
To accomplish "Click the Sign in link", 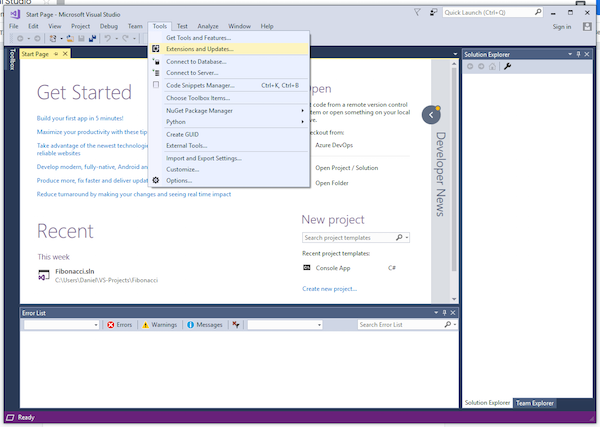I will [562, 27].
